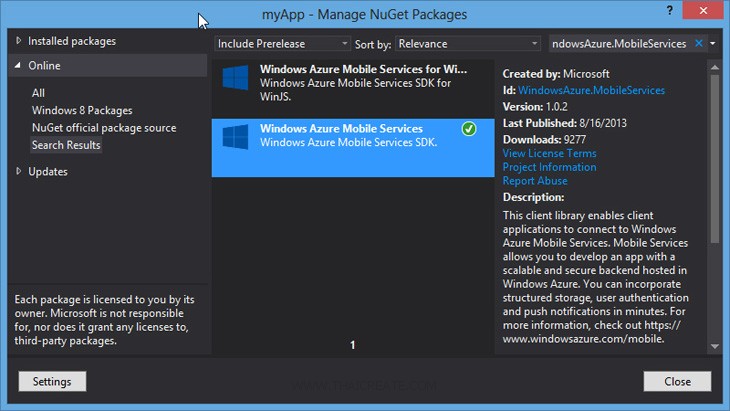Close the Manage NuGet Packages dialog window

(x=703, y=10)
